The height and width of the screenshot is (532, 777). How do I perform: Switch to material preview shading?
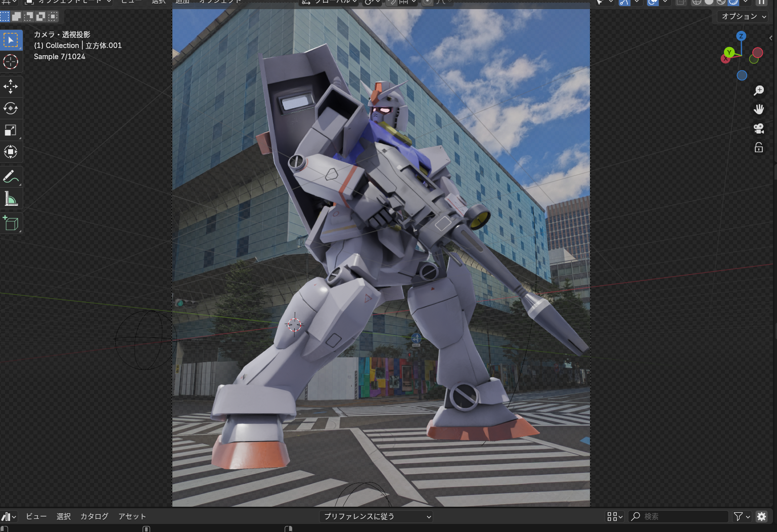(721, 2)
